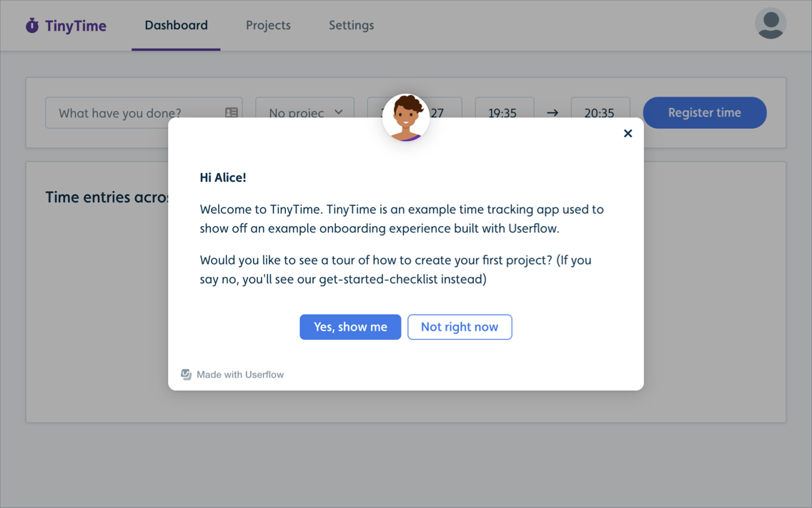Click the contact card icon in task input

[231, 112]
